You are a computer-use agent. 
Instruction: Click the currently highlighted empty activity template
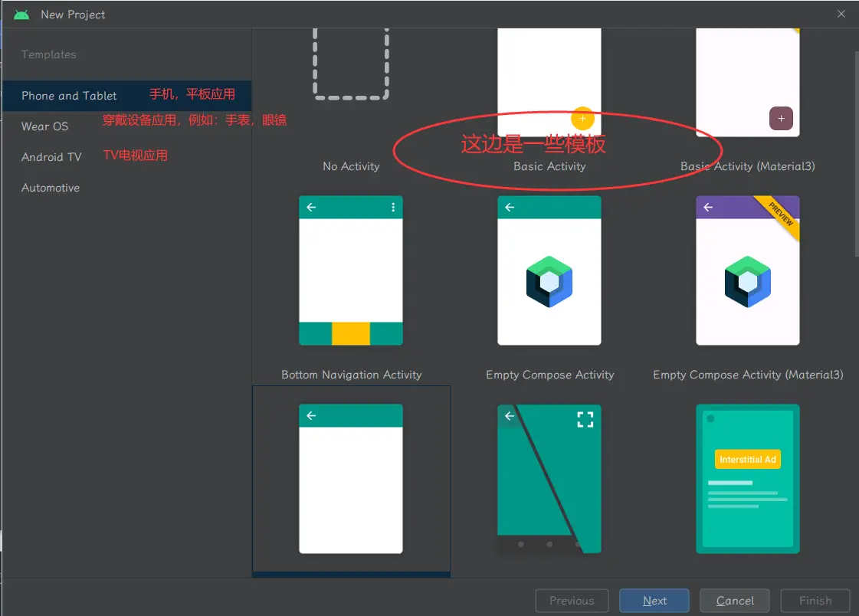click(x=351, y=479)
